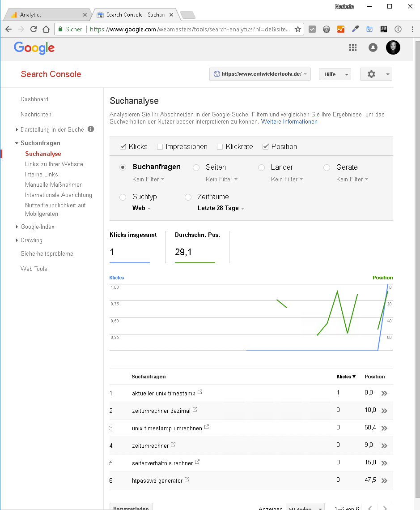
Task: Click the orange analytics extension icon
Action: tap(341, 29)
